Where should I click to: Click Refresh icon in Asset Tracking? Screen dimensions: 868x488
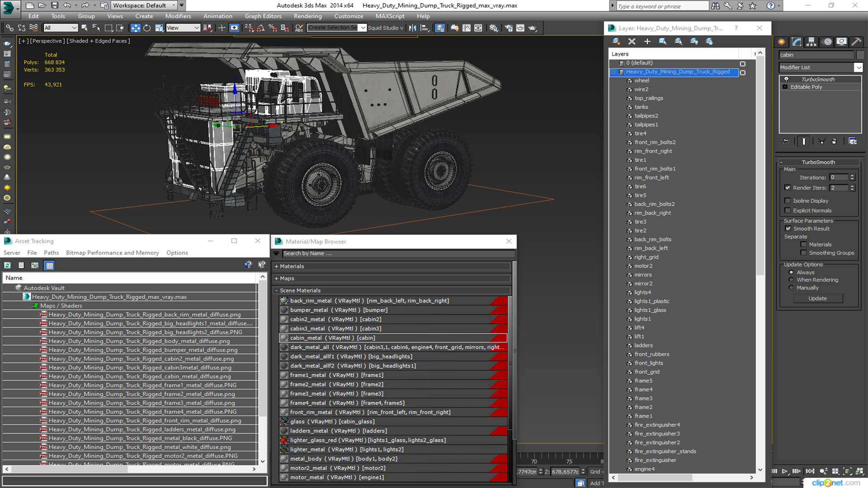(x=8, y=265)
